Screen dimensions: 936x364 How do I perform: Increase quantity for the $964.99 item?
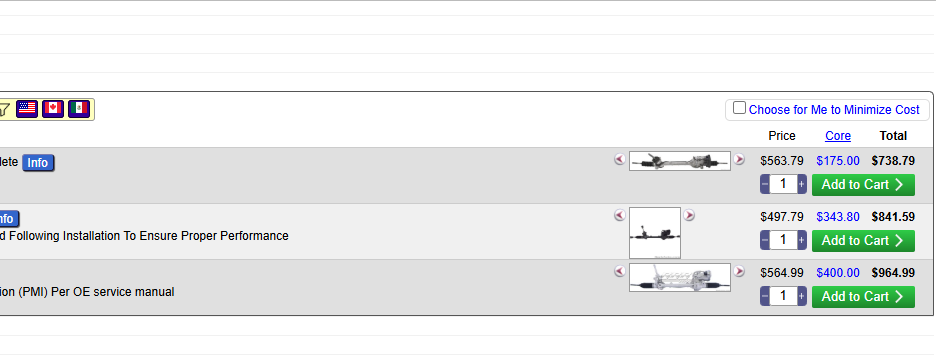point(802,297)
